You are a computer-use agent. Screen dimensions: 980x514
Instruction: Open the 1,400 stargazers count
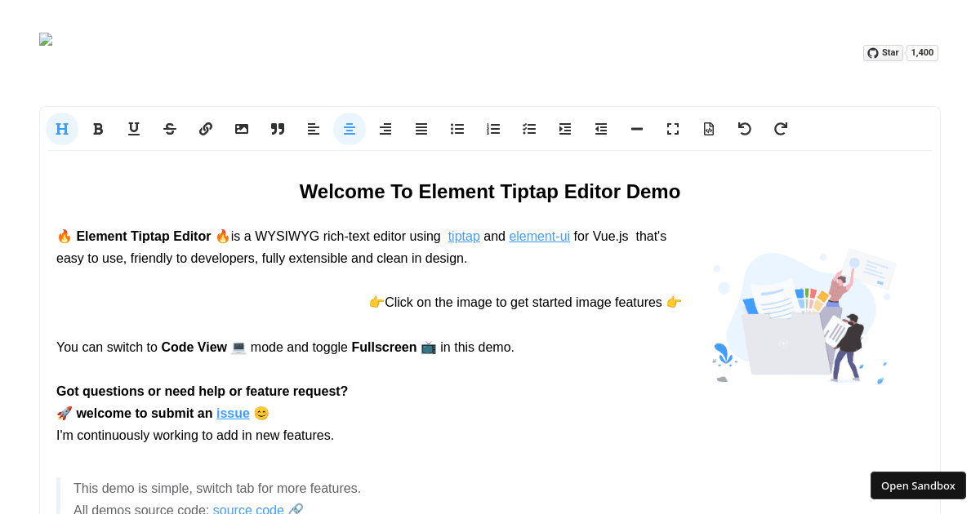click(922, 53)
